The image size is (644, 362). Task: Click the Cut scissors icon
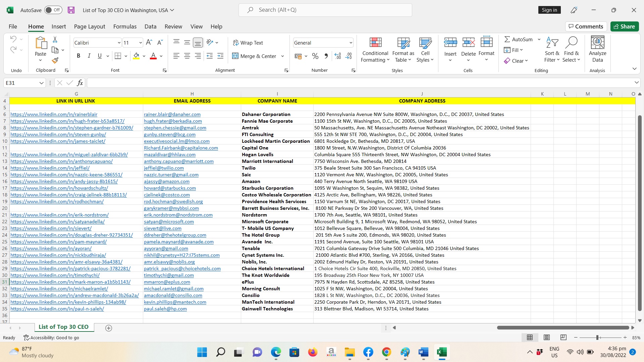tap(55, 40)
